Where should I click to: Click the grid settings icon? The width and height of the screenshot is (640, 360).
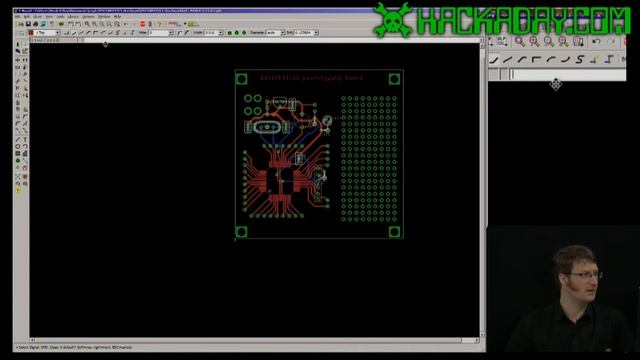[x=20, y=33]
